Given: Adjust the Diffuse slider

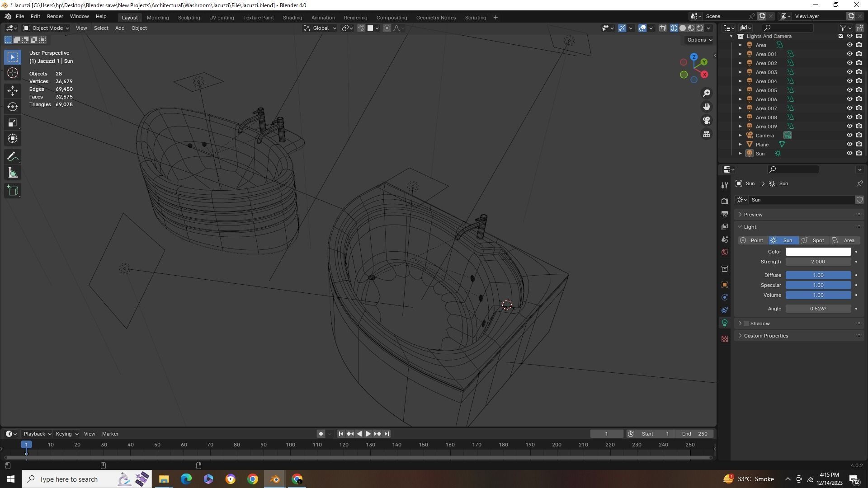Looking at the screenshot, I should [818, 275].
